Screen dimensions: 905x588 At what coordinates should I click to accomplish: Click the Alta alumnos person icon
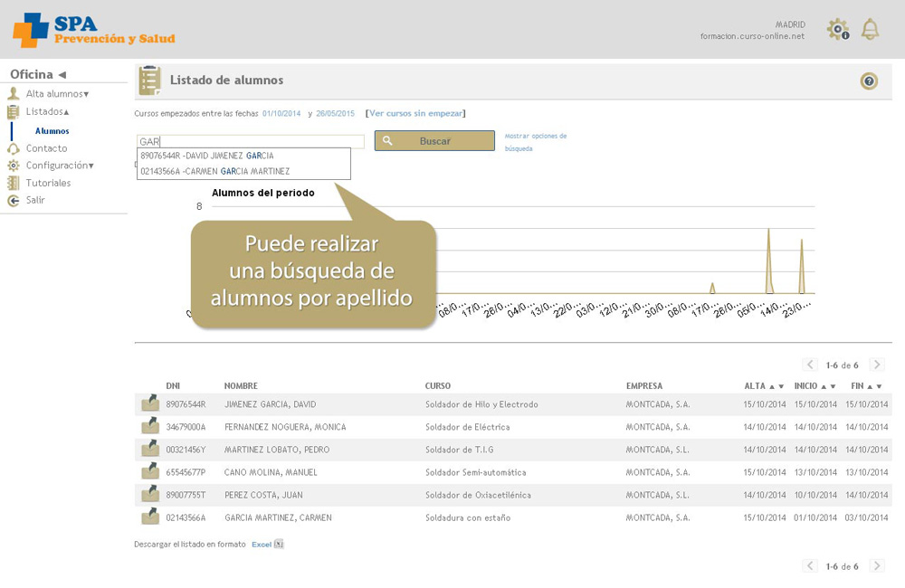coord(14,93)
